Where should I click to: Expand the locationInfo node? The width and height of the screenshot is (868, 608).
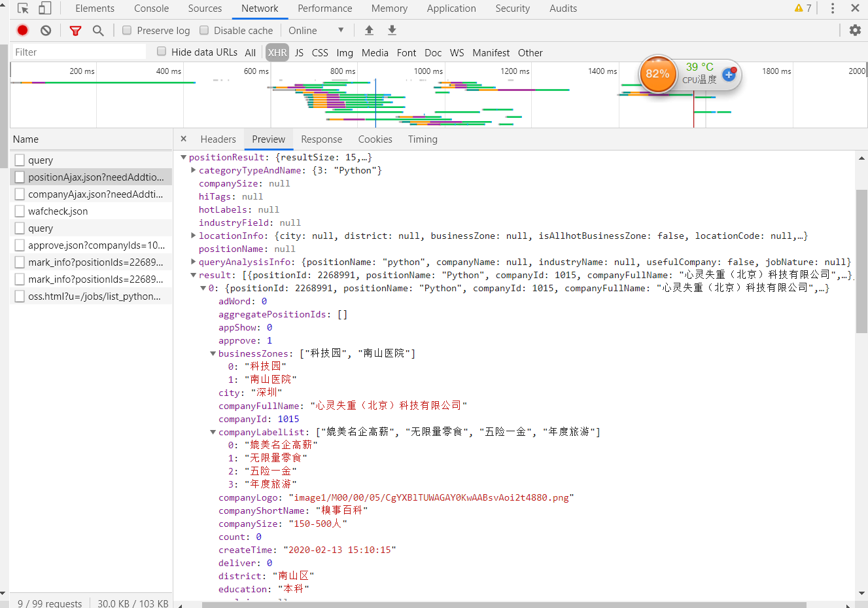[194, 236]
